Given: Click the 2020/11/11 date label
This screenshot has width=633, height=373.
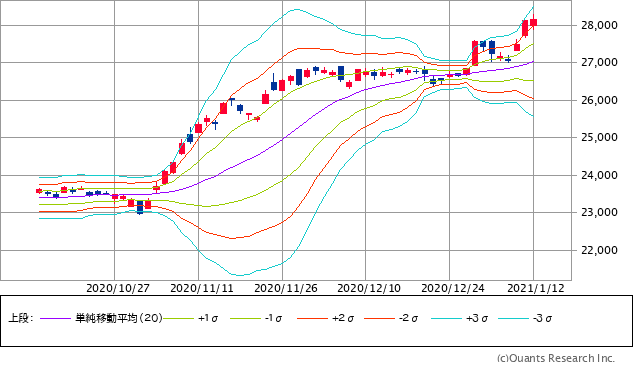Looking at the screenshot, I should click(202, 288).
